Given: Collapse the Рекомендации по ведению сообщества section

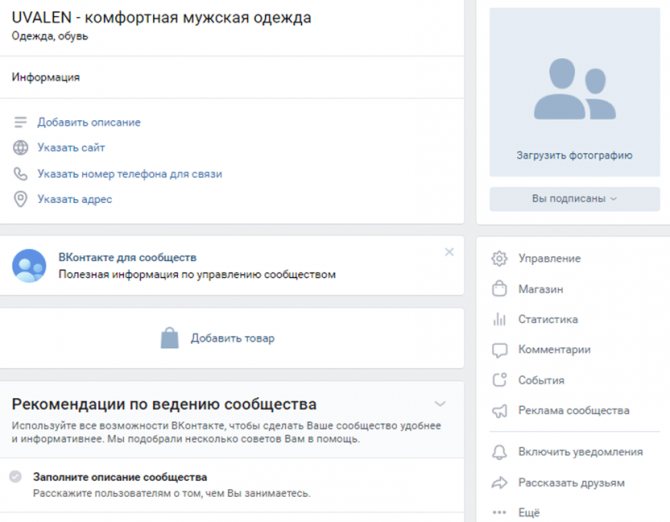Looking at the screenshot, I should tap(440, 404).
